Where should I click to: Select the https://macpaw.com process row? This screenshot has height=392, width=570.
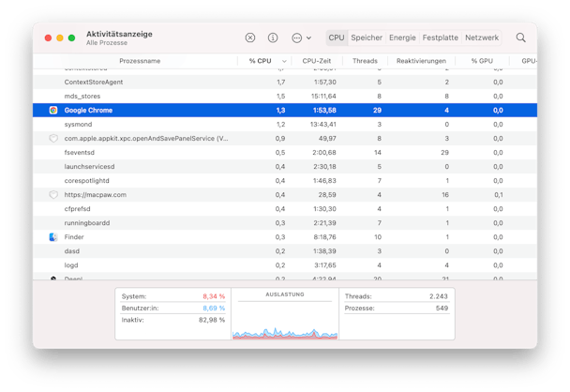(x=285, y=194)
